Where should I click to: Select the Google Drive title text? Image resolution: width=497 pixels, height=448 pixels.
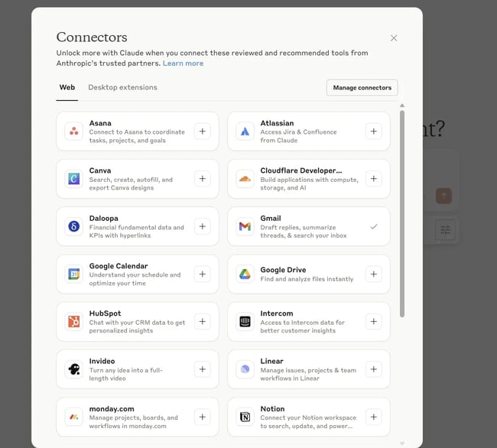coord(283,270)
